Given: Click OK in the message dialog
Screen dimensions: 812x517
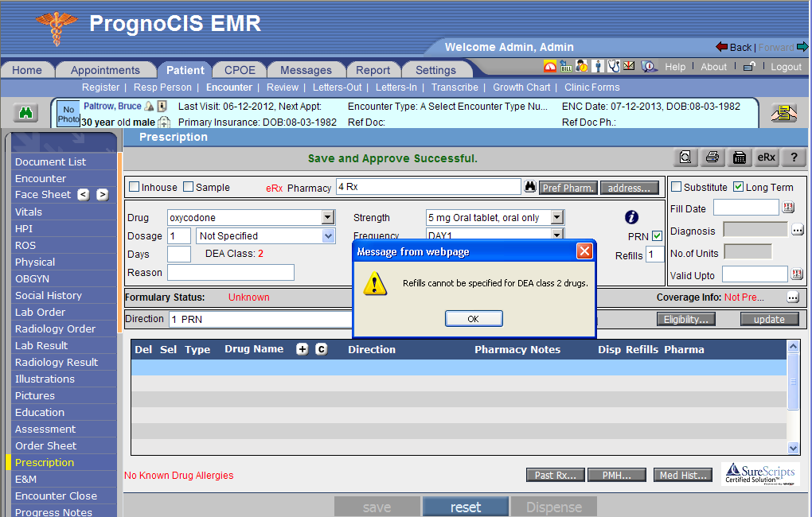Looking at the screenshot, I should click(x=474, y=319).
